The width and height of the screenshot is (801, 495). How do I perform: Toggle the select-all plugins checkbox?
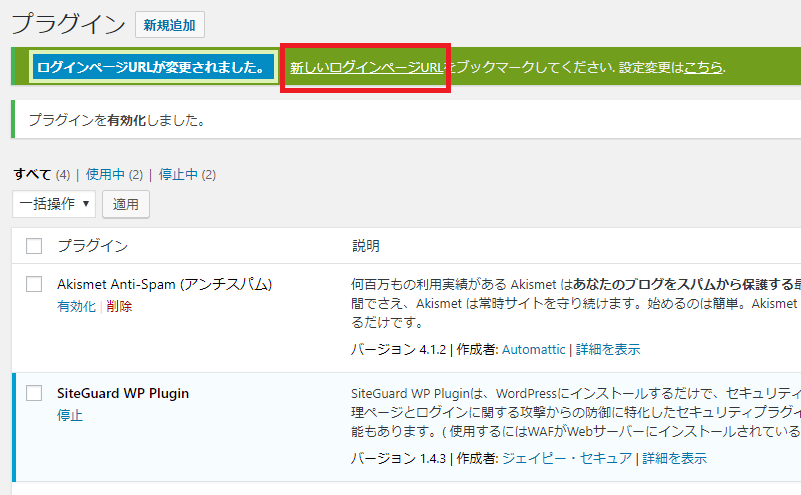tap(34, 246)
